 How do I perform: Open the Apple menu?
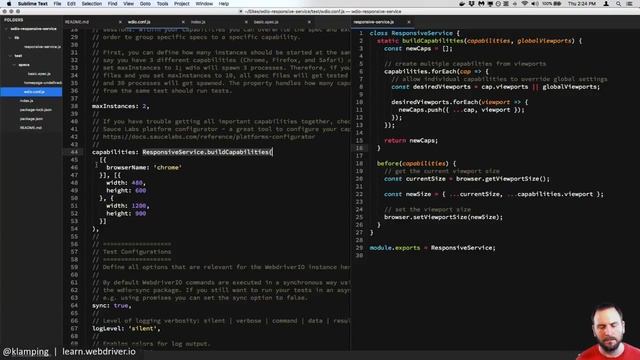pos(9,4)
